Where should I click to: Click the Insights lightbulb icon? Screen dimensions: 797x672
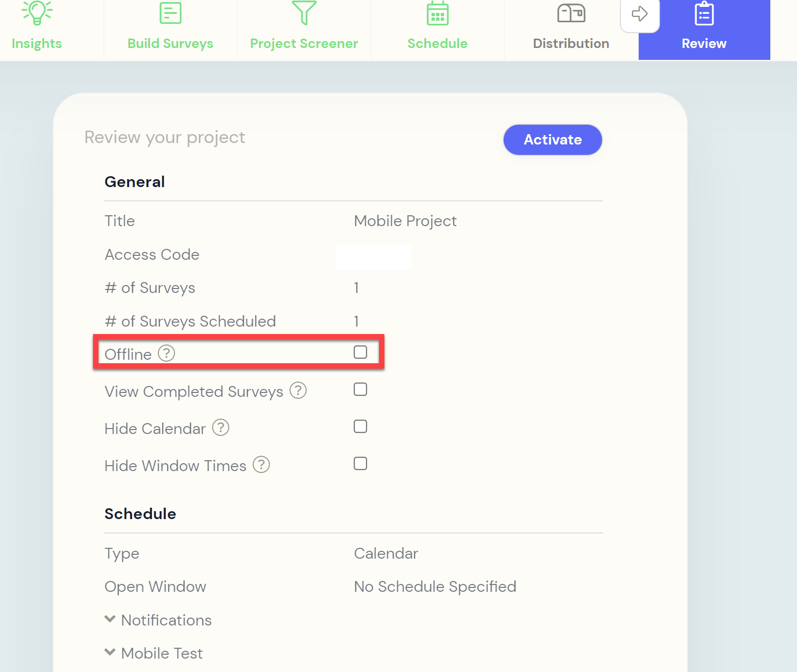coord(37,12)
